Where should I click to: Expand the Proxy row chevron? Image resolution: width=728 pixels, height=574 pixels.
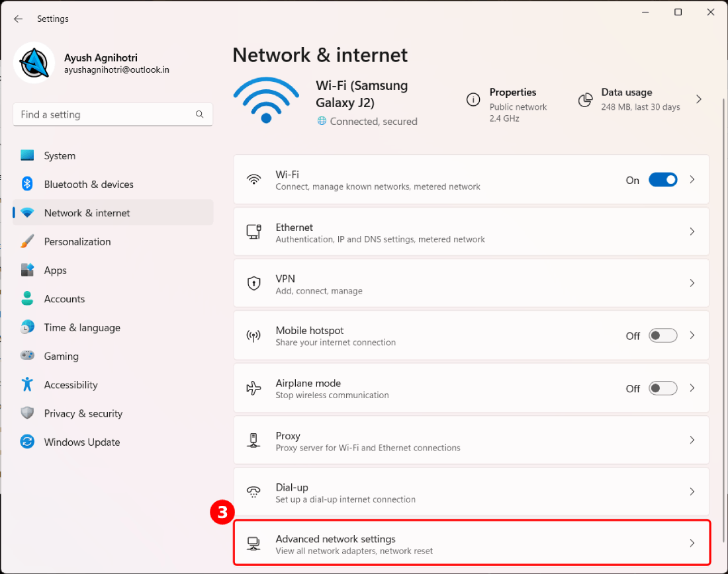click(692, 440)
